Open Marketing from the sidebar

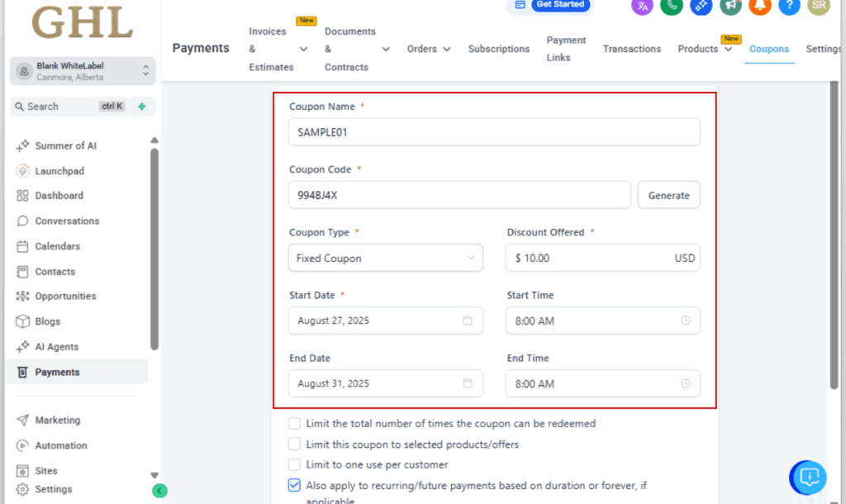click(x=58, y=421)
